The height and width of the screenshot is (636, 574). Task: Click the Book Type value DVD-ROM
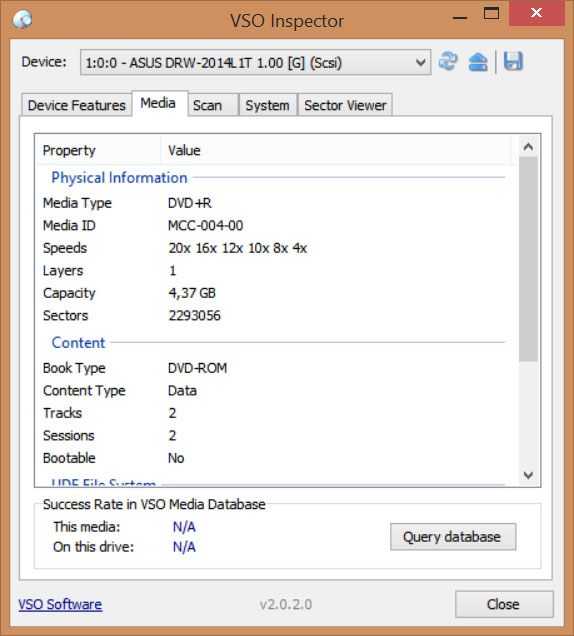point(198,368)
